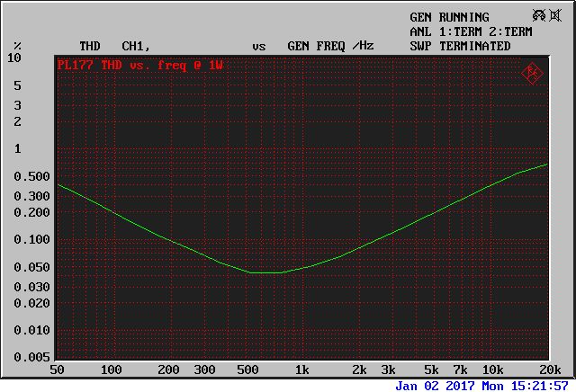This screenshot has height=392, width=576.
Task: Click the 'vs' label in graph header
Action: tap(258, 46)
